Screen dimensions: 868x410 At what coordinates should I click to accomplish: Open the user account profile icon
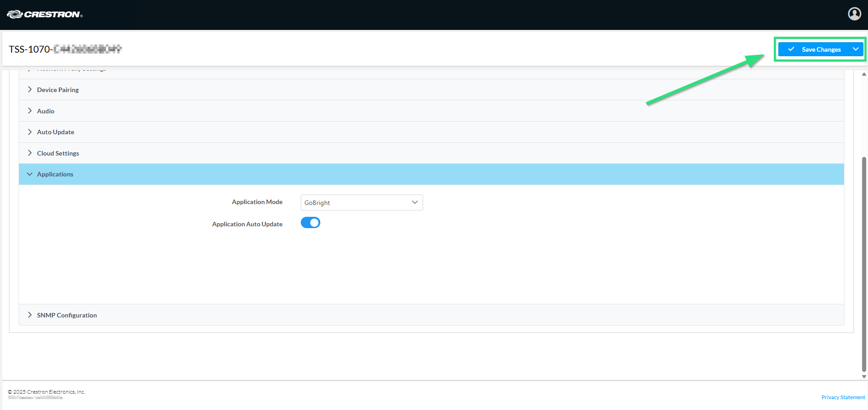(x=854, y=14)
